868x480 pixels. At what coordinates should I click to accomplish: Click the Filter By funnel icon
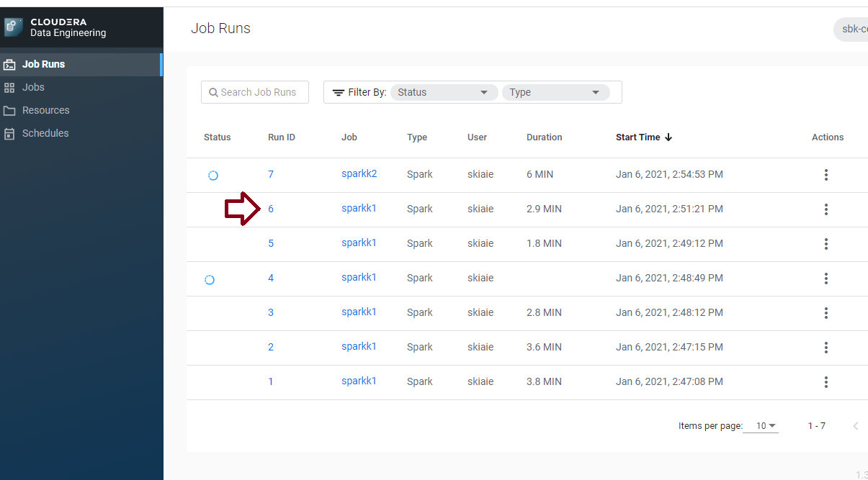point(338,92)
